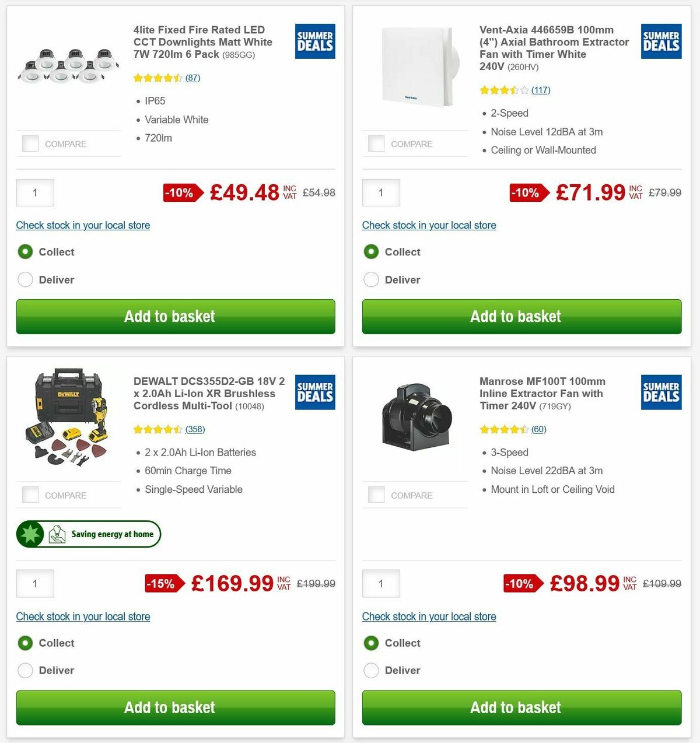The image size is (700, 743).
Task: Click the quantity field for the Manrose fan
Action: click(381, 584)
